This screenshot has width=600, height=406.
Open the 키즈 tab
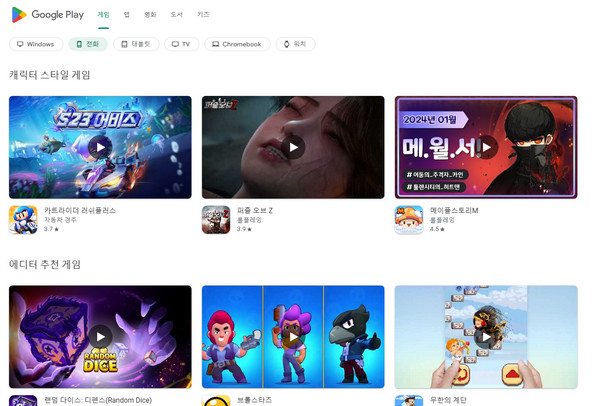pos(203,15)
